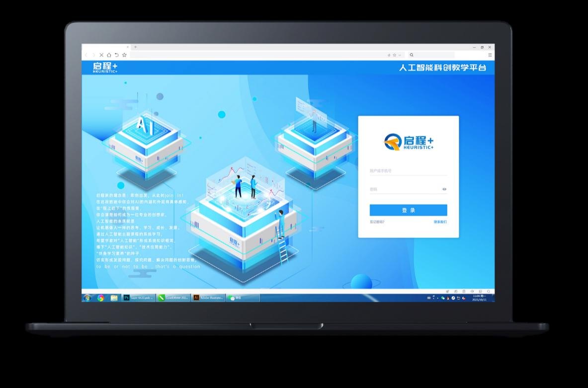Switch to the CorelDRAW taskbar window
The image size is (588, 388).
click(173, 298)
